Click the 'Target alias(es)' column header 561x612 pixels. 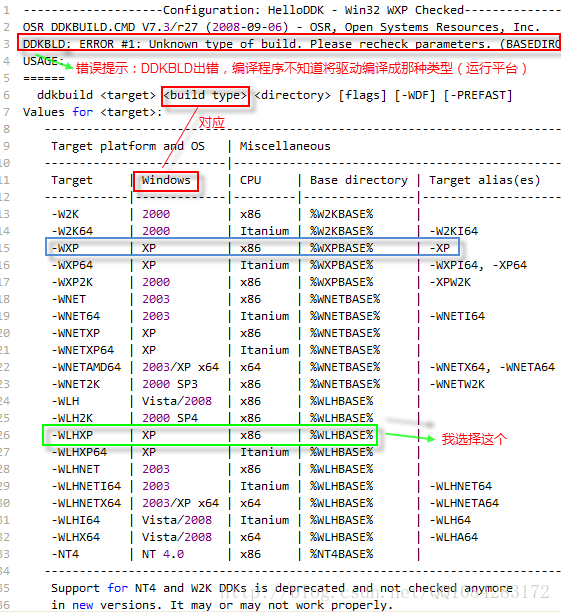[485, 180]
